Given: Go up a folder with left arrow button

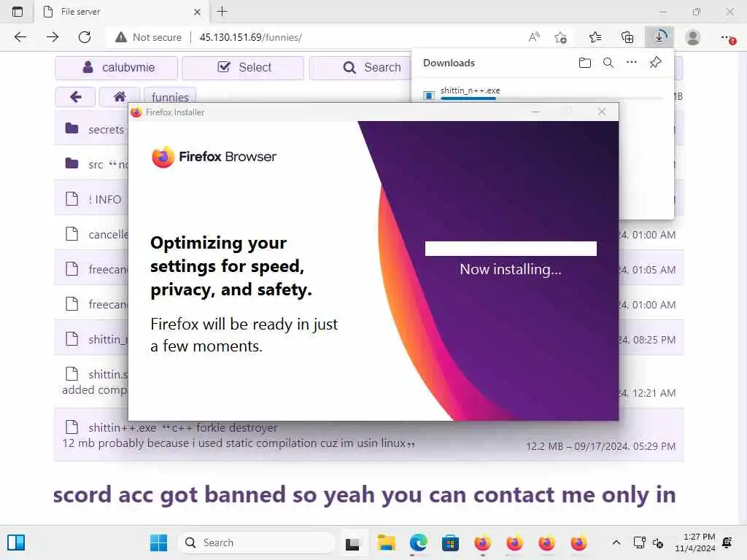Looking at the screenshot, I should 75,97.
